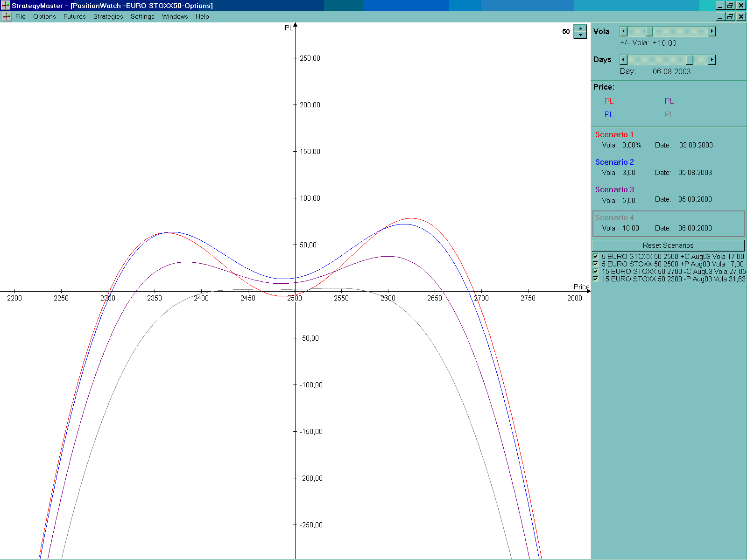Open the Strategies menu
Screen dimensions: 747x560
(x=108, y=17)
